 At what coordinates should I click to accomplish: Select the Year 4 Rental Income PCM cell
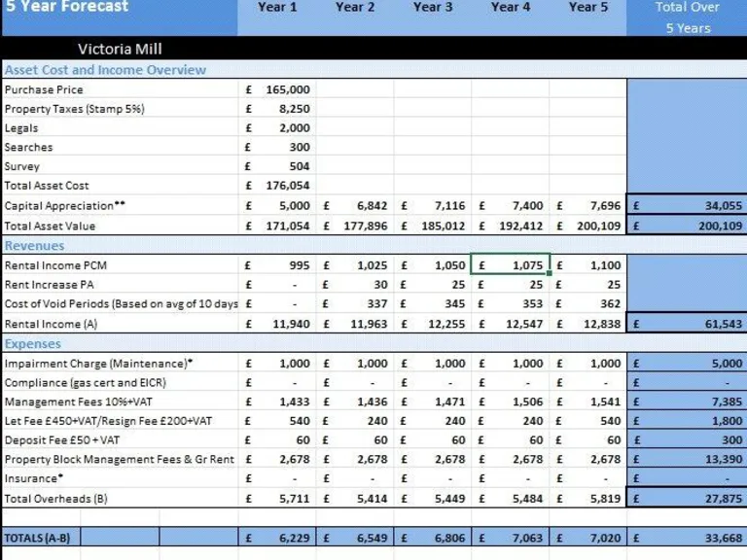pyautogui.click(x=510, y=265)
